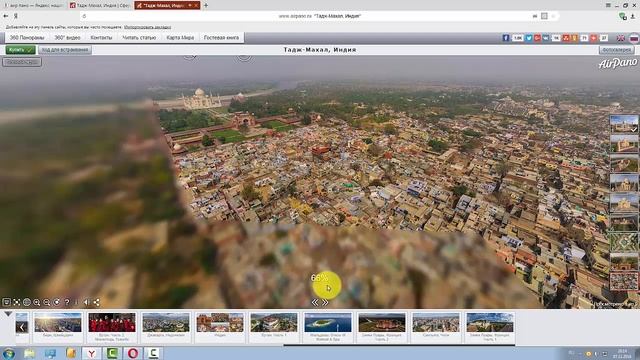Screen dimensions: 640x360
Task: Open Opera from the taskbar
Action: click(x=133, y=353)
